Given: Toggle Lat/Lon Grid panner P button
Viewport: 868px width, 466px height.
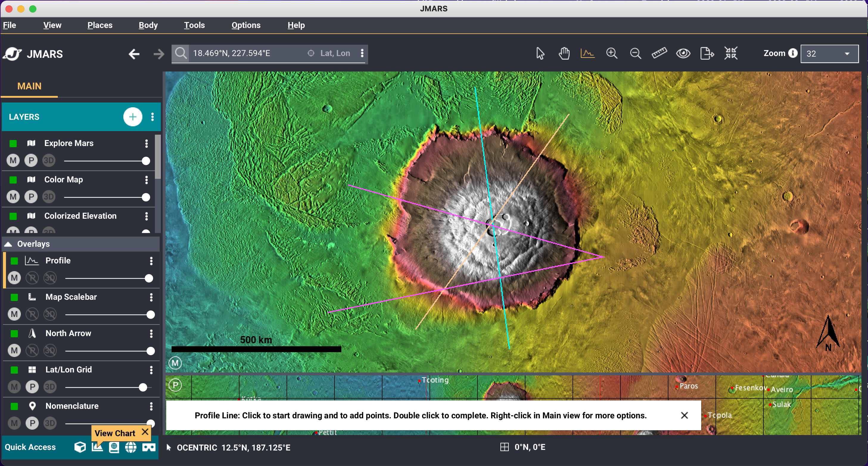Looking at the screenshot, I should pyautogui.click(x=32, y=387).
